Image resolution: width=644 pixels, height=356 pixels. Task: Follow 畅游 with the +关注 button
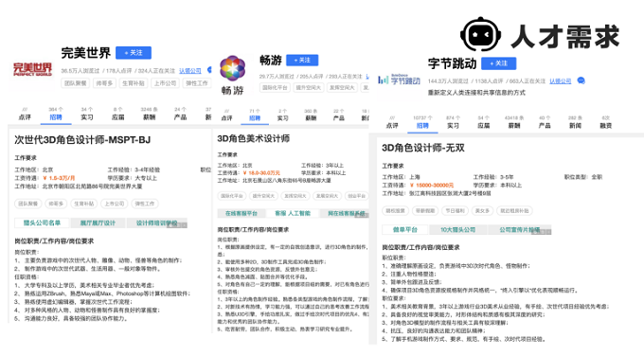click(302, 60)
